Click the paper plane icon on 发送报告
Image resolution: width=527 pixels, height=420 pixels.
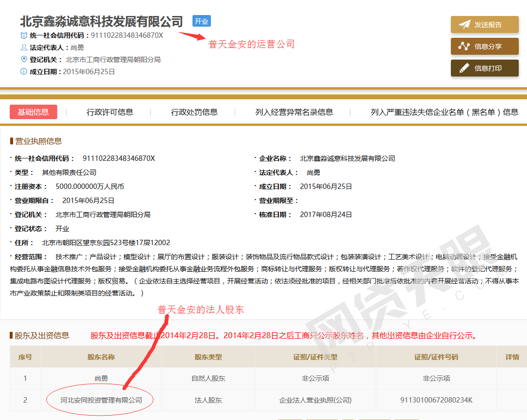click(x=464, y=24)
